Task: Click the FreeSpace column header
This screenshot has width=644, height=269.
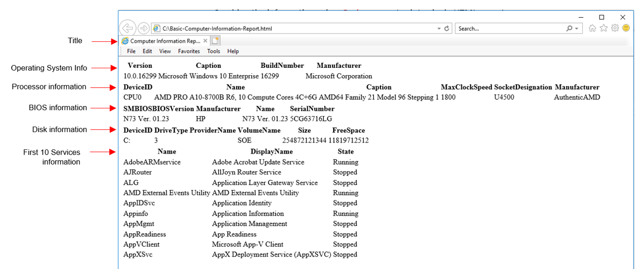Action: pyautogui.click(x=349, y=130)
